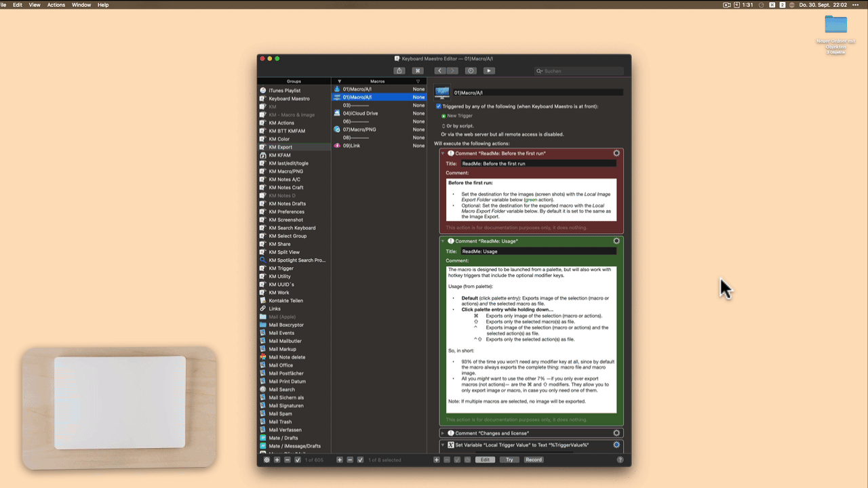Open recently used macros clock icon
Image resolution: width=868 pixels, height=488 pixels.
point(471,70)
